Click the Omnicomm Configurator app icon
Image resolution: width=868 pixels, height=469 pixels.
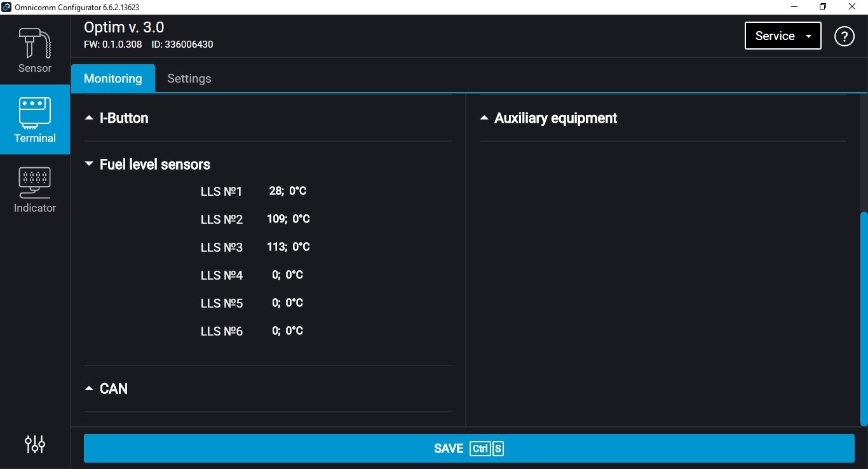(6, 7)
